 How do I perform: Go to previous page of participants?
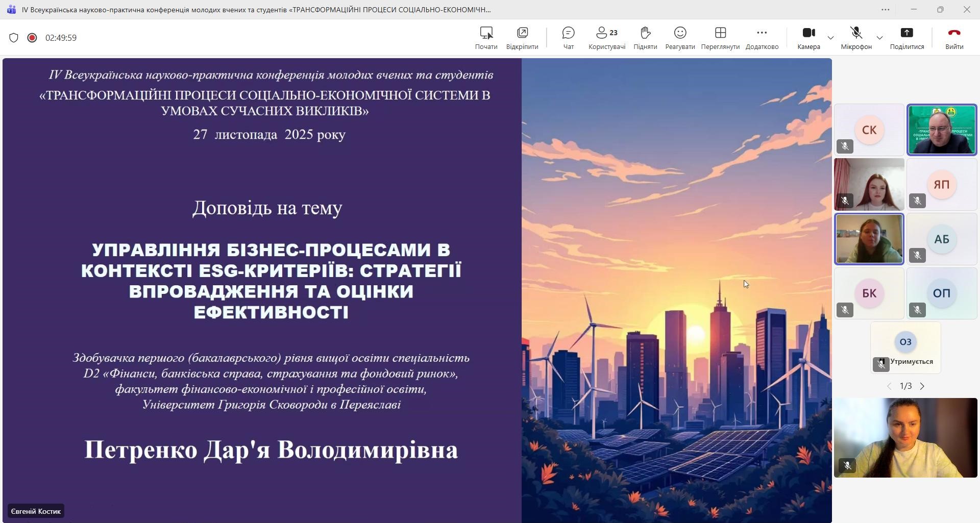[x=889, y=386]
